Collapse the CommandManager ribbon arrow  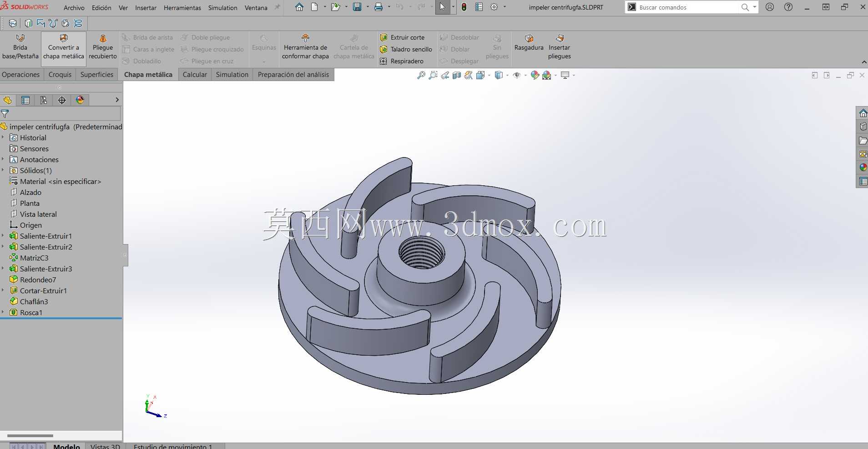point(864,62)
